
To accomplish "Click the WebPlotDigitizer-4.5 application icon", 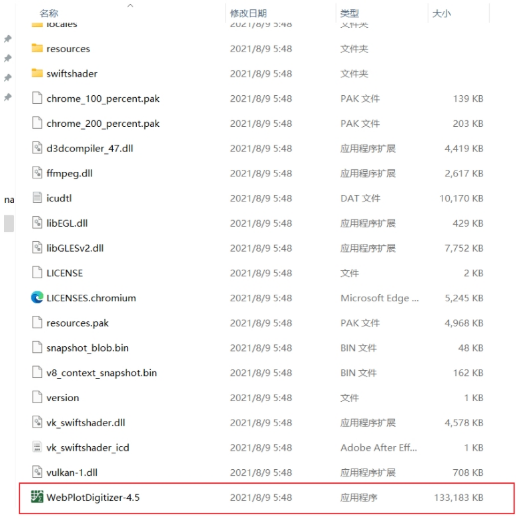I will (x=37, y=497).
